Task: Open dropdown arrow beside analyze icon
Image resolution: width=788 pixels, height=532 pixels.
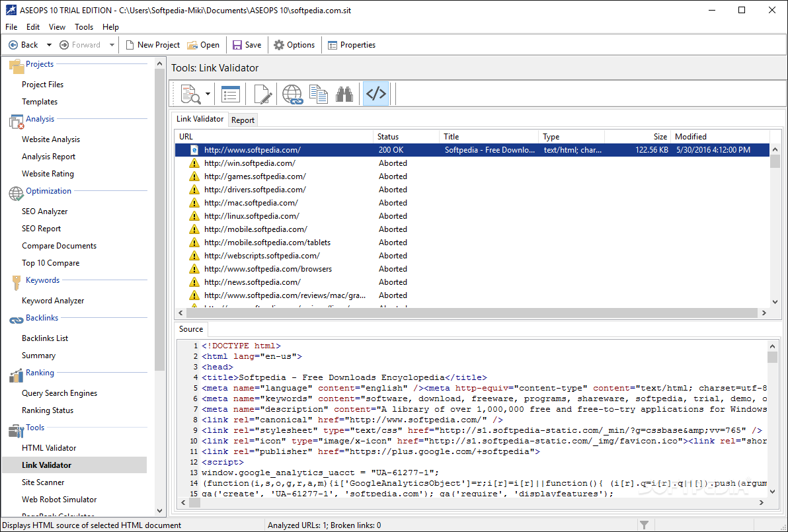Action: (208, 94)
